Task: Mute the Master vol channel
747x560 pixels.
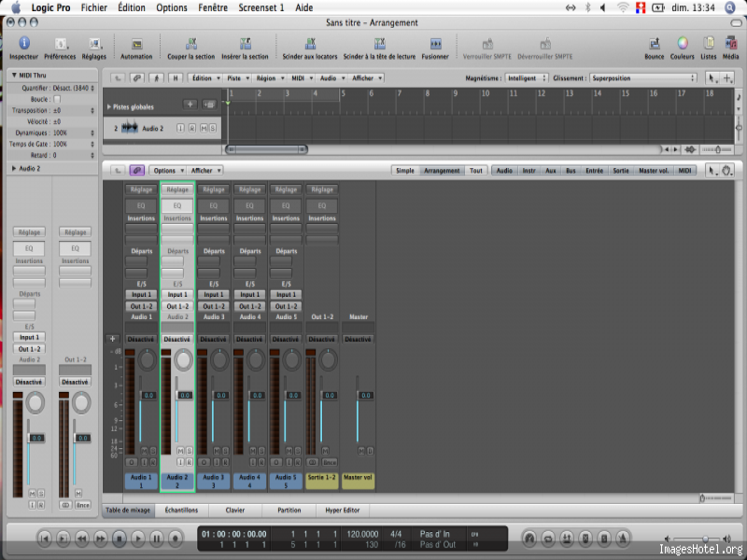Action: [361, 451]
